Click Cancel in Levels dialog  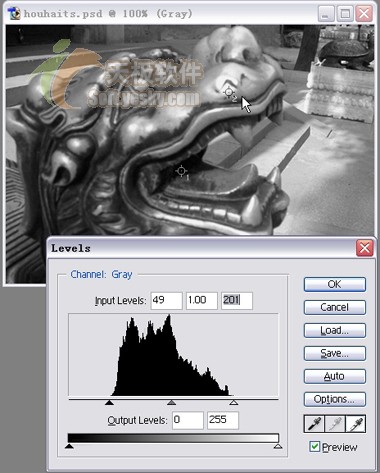(x=335, y=307)
